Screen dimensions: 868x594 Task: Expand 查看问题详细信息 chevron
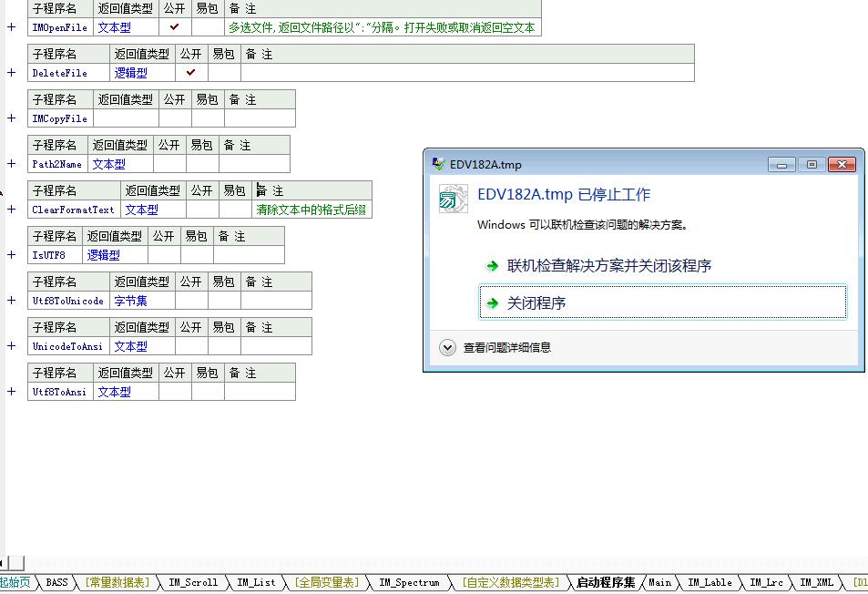click(x=447, y=348)
